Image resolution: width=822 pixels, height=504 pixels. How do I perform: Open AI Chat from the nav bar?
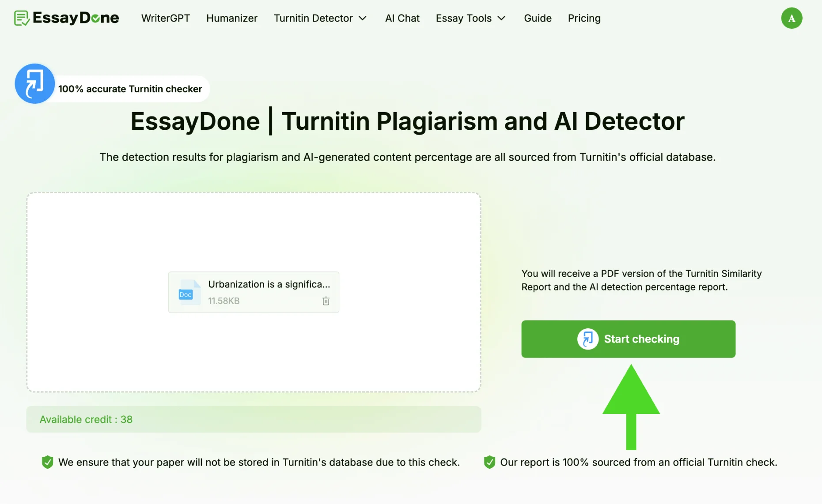402,18
